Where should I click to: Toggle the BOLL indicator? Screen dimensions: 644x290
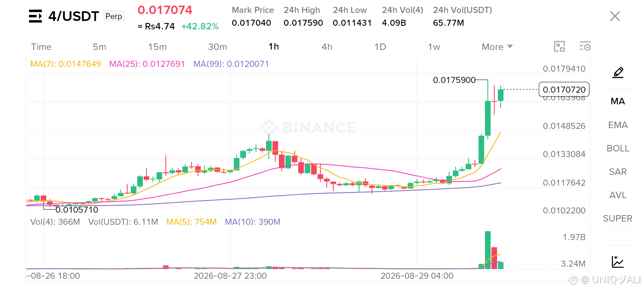point(617,148)
